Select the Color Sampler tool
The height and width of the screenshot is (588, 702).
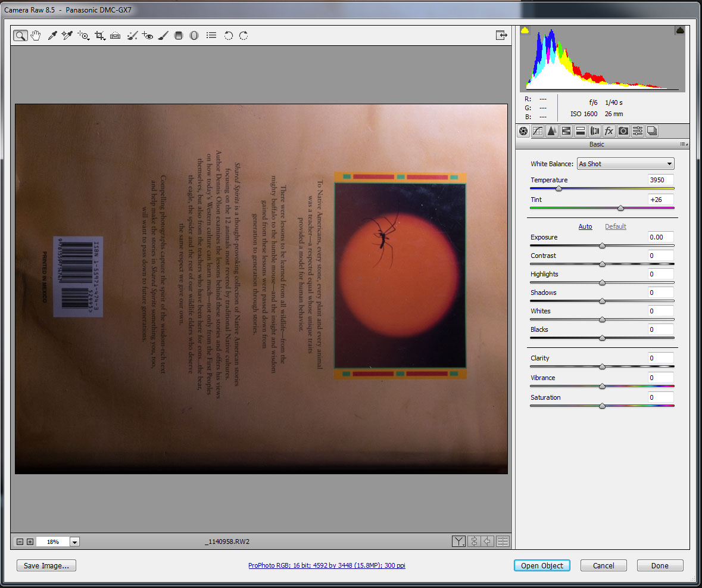coord(67,35)
